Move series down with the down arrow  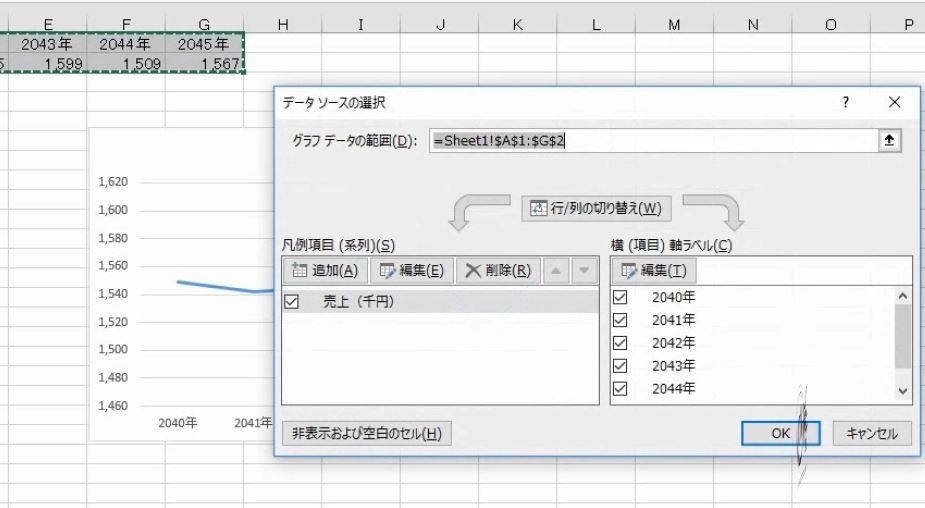tap(584, 271)
